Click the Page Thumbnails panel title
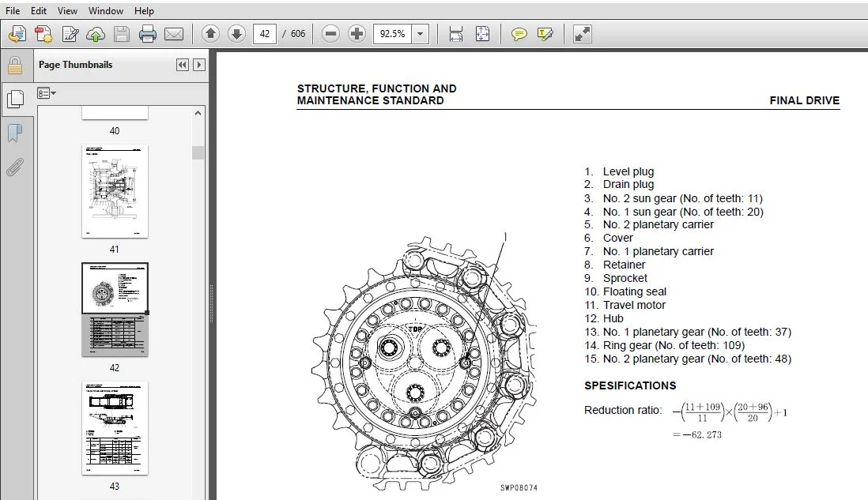Image resolution: width=868 pixels, height=500 pixels. coord(75,65)
